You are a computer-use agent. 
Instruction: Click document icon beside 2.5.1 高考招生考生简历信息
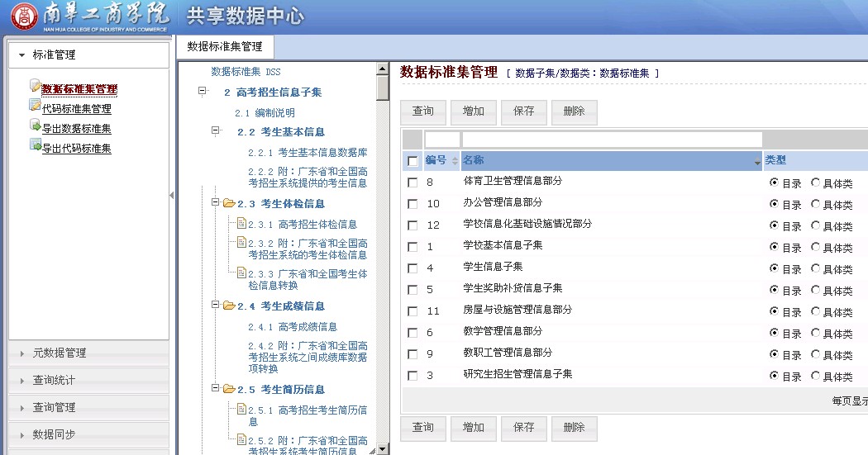click(241, 409)
